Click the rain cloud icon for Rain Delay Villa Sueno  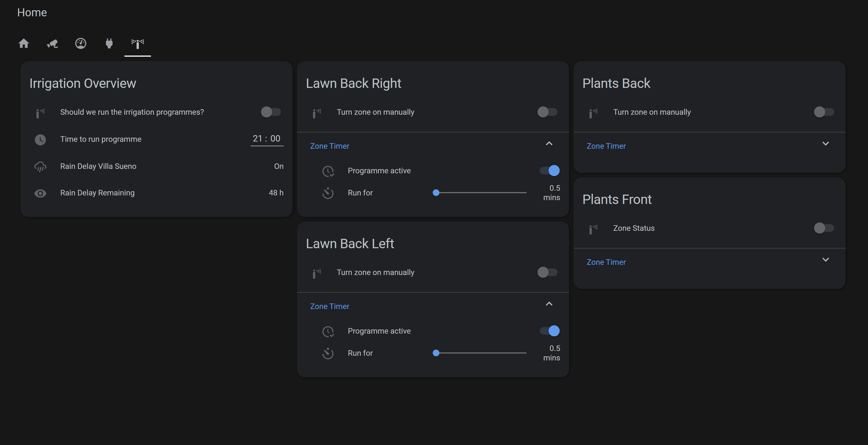[x=40, y=166]
